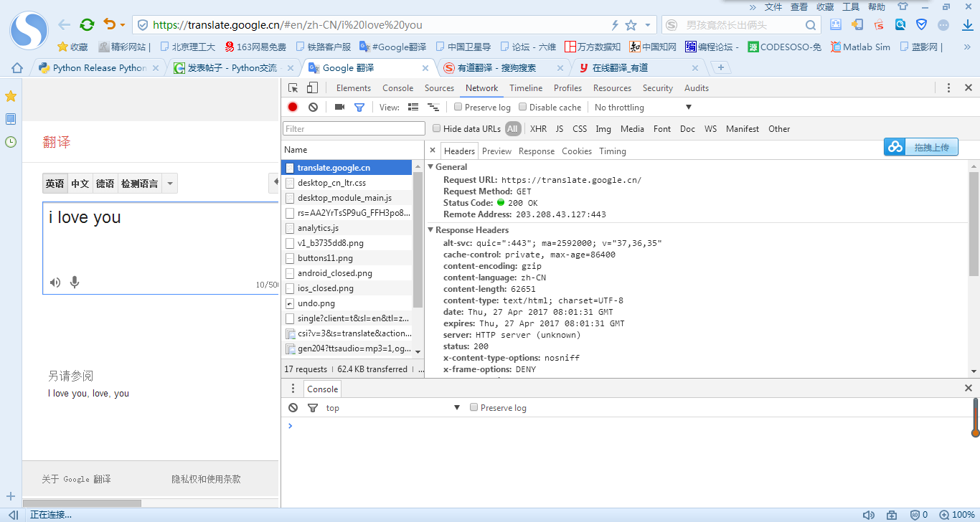Check Hide data URLs
The width and height of the screenshot is (980, 522).
[x=436, y=128]
